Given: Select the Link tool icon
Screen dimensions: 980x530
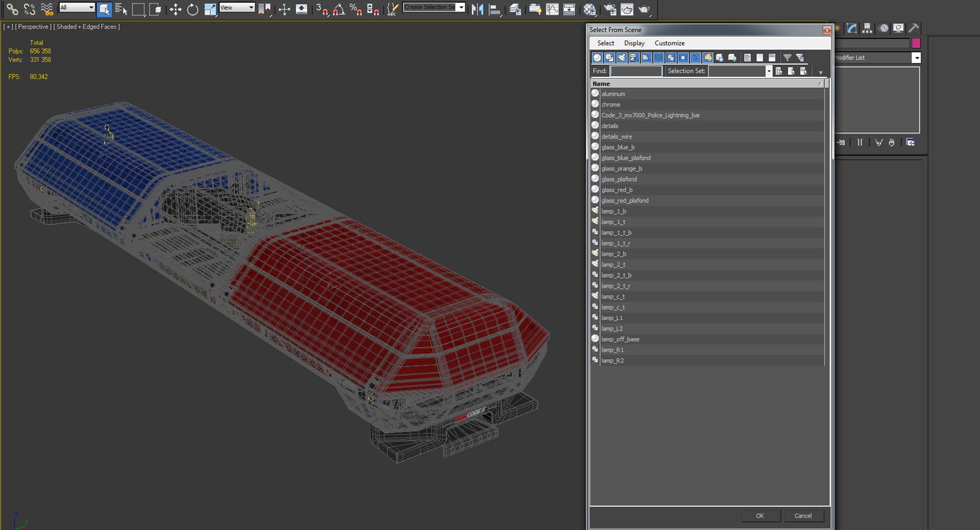Looking at the screenshot, I should [12, 9].
